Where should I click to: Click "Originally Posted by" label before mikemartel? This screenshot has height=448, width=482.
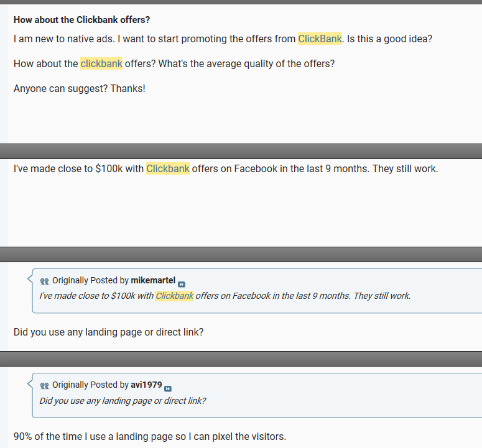point(90,280)
